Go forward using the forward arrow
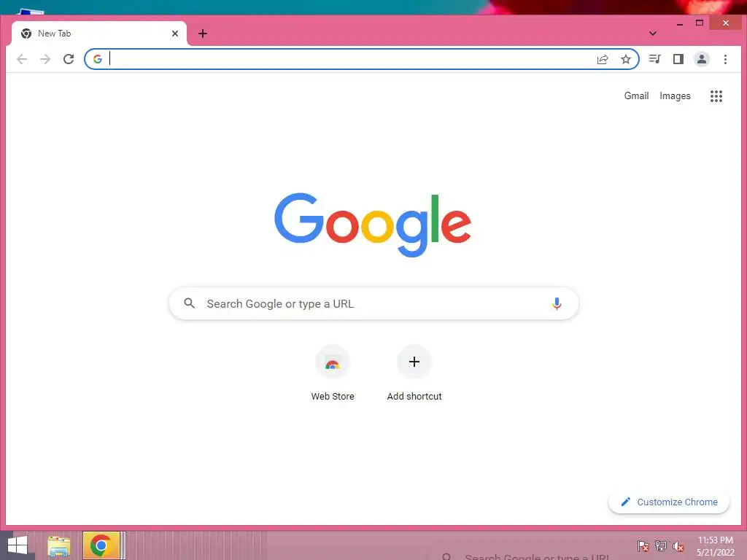Viewport: 747px width, 560px height. tap(45, 59)
